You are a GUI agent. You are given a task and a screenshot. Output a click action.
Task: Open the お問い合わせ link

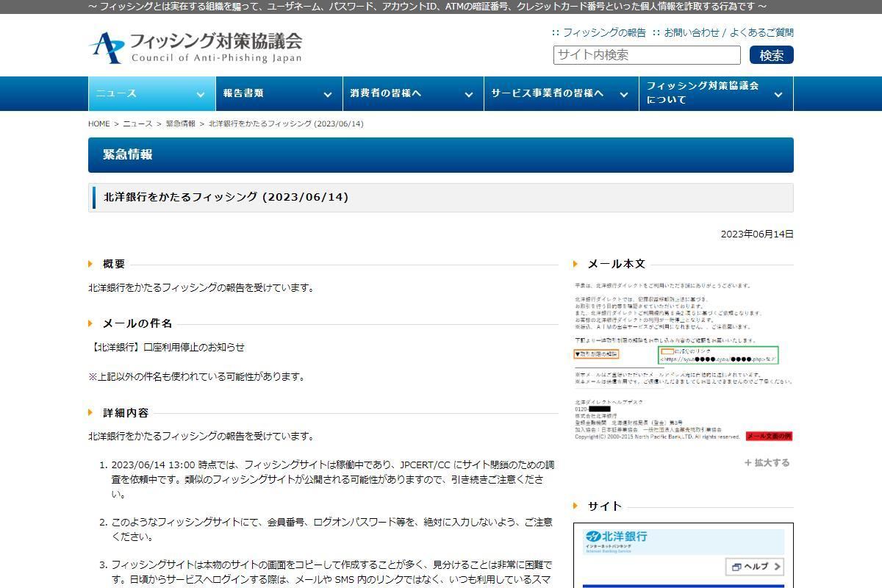pos(692,32)
